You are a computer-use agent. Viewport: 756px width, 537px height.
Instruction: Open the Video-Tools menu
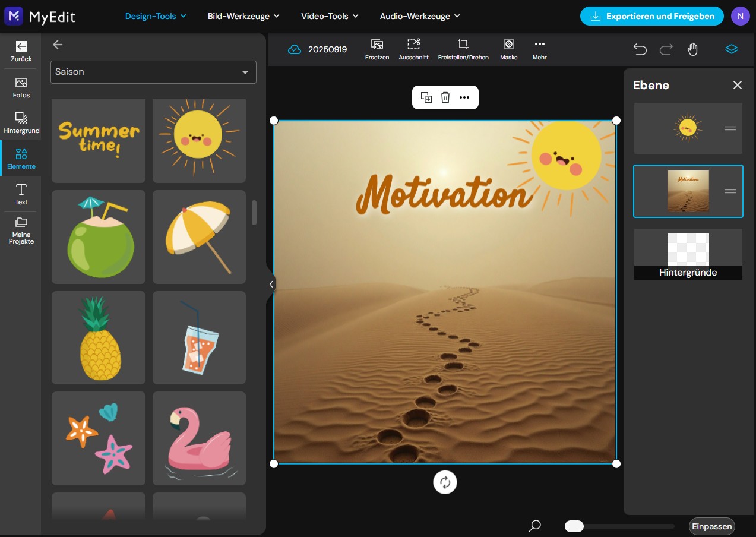330,16
